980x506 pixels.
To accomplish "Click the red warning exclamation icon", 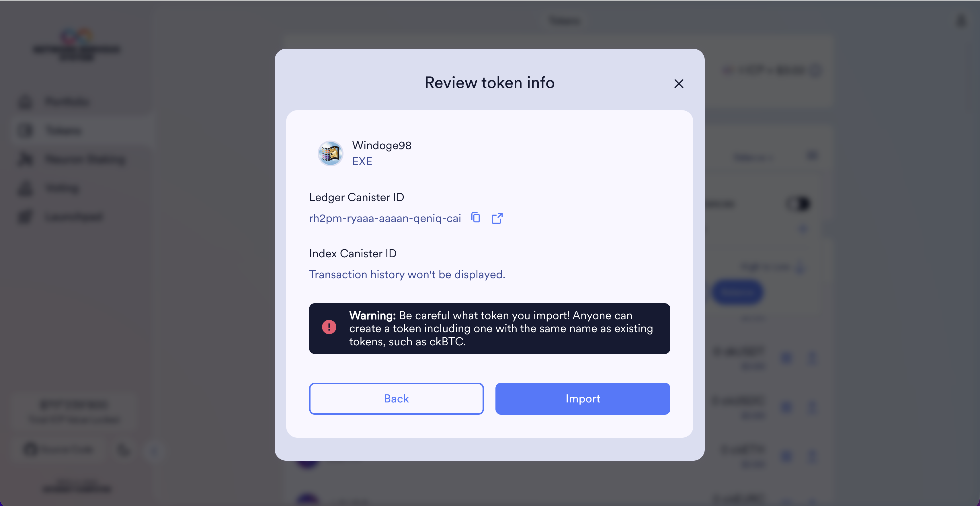I will [x=329, y=327].
